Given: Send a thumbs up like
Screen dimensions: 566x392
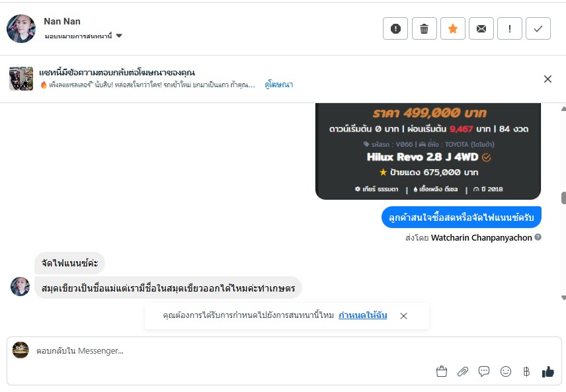Looking at the screenshot, I should click(x=547, y=372).
